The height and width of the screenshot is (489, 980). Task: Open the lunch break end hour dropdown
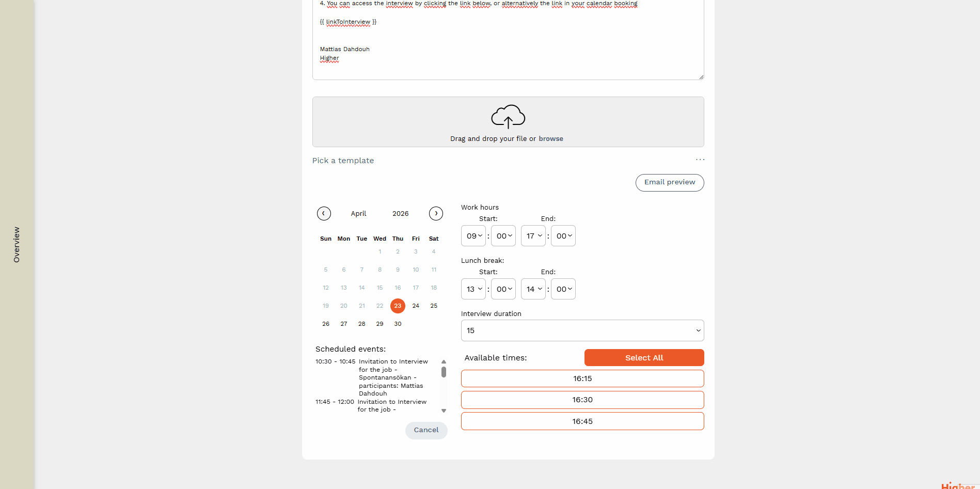(x=533, y=289)
